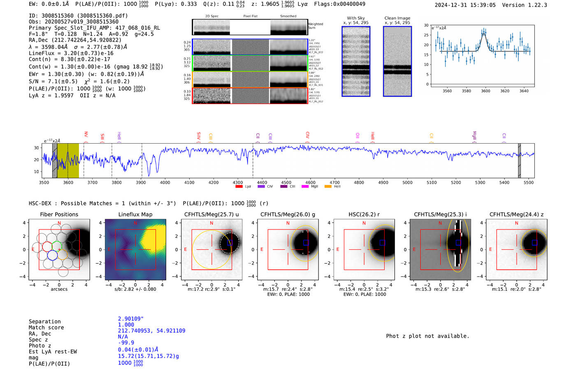Click the orange CII marker near 5100

pos(431,137)
